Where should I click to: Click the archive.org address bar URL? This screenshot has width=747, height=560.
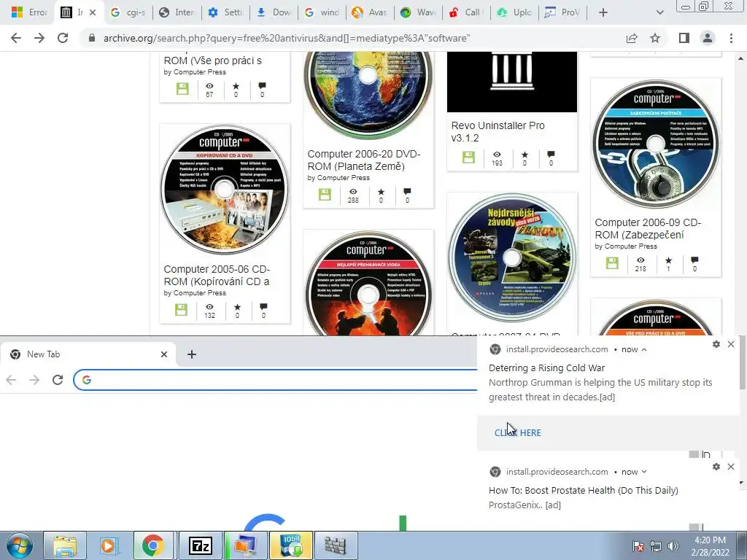tap(286, 38)
